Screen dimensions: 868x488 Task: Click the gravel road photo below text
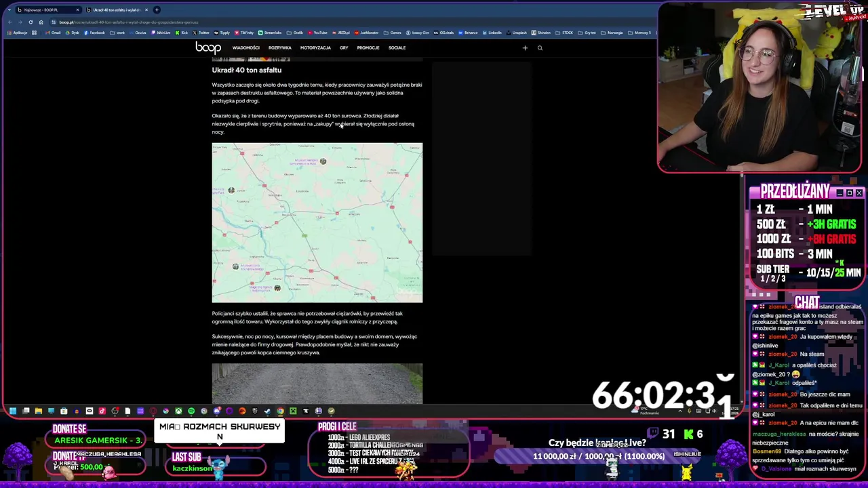tap(317, 384)
